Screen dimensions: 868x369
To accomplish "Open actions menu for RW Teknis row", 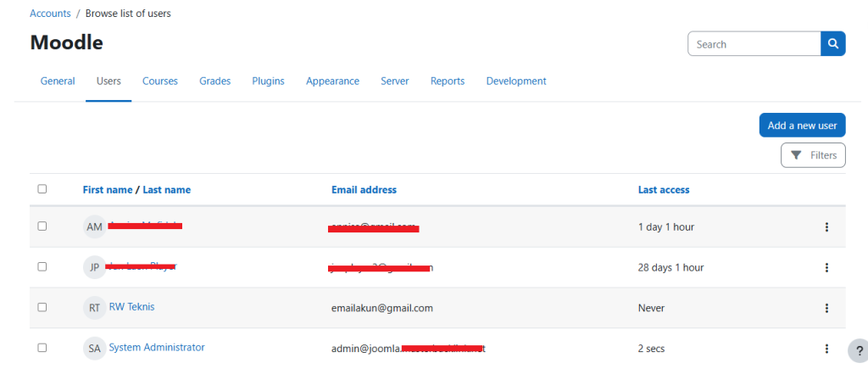I will pyautogui.click(x=826, y=308).
